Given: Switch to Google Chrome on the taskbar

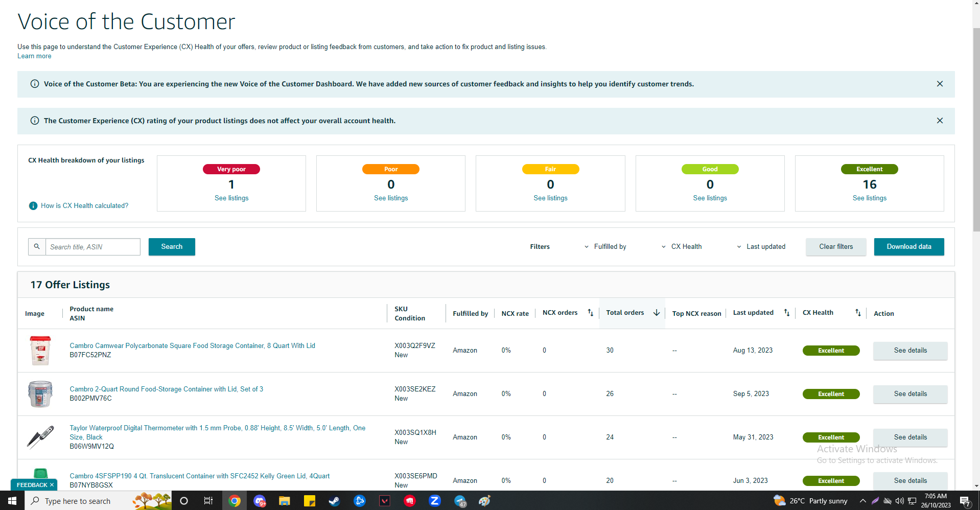Looking at the screenshot, I should click(x=235, y=501).
